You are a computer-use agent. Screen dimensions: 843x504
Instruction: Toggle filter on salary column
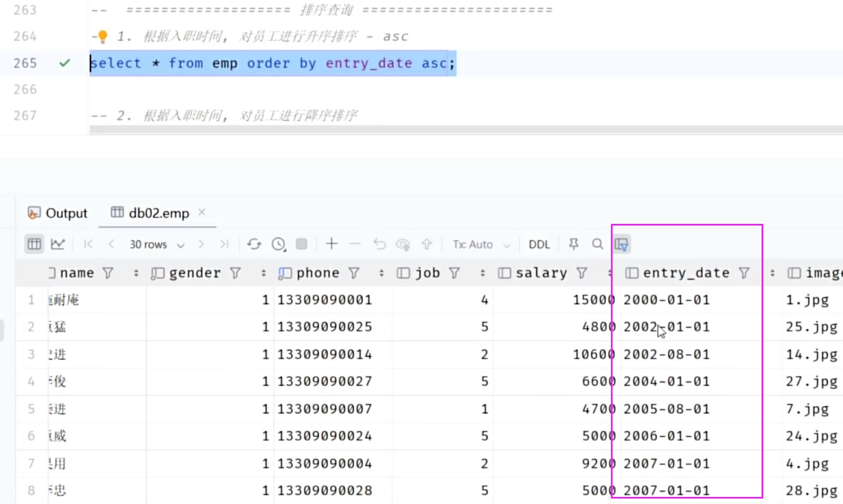(x=582, y=273)
